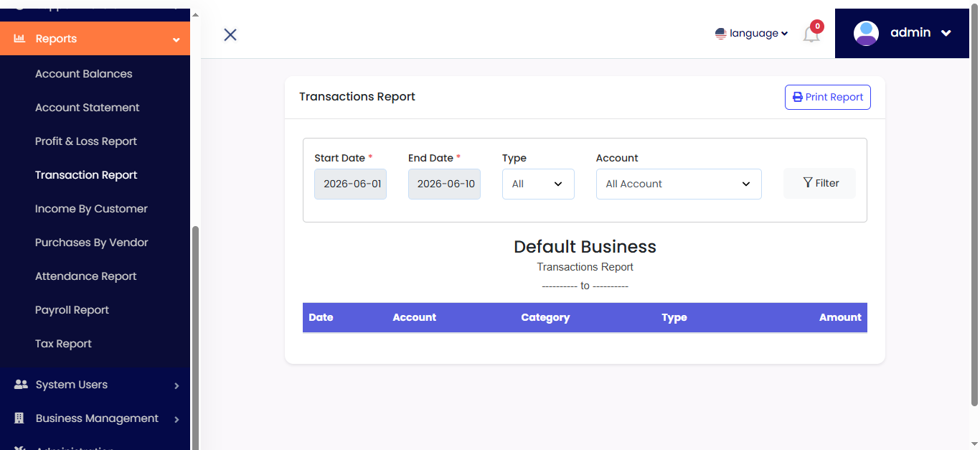The height and width of the screenshot is (450, 980).
Task: Open the Type dropdown set to All
Action: point(538,184)
